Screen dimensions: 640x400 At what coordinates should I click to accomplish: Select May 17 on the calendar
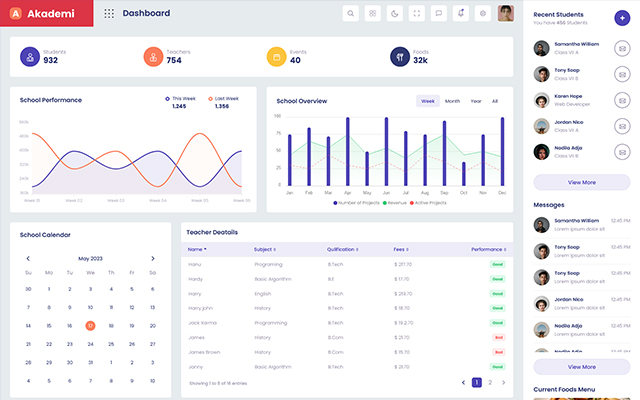coord(90,325)
